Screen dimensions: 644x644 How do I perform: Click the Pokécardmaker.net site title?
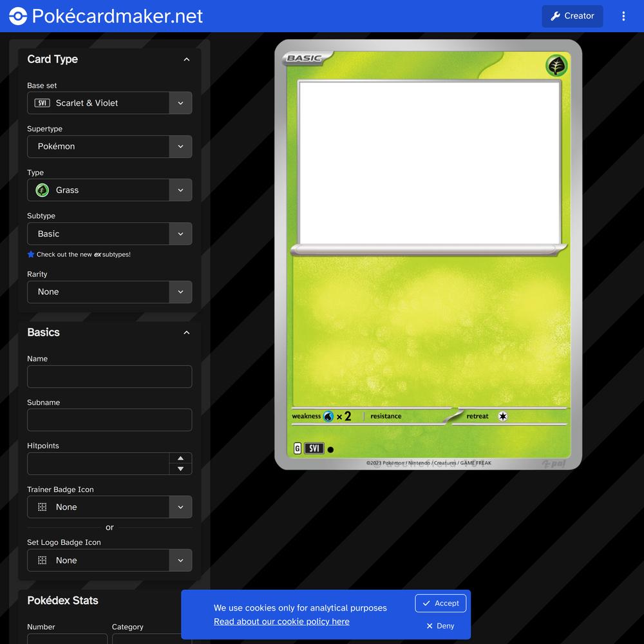click(117, 16)
